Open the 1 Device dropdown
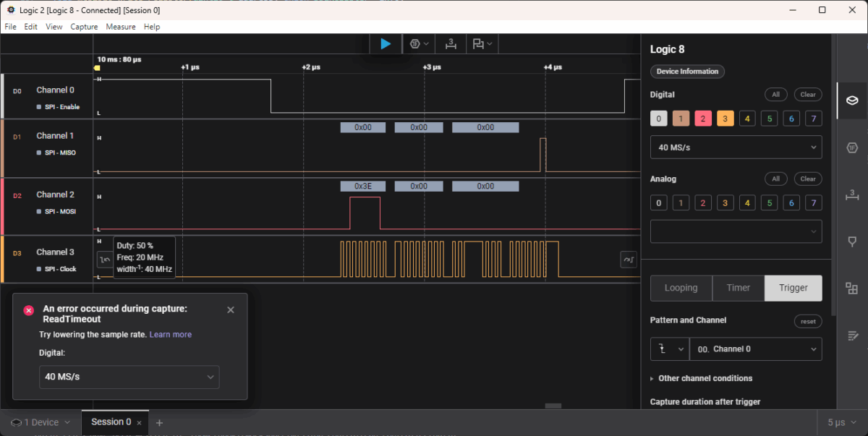 tap(41, 422)
